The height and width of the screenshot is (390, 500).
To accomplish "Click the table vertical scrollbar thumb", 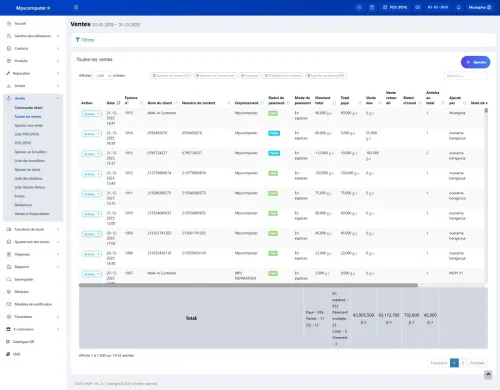I will [x=486, y=110].
